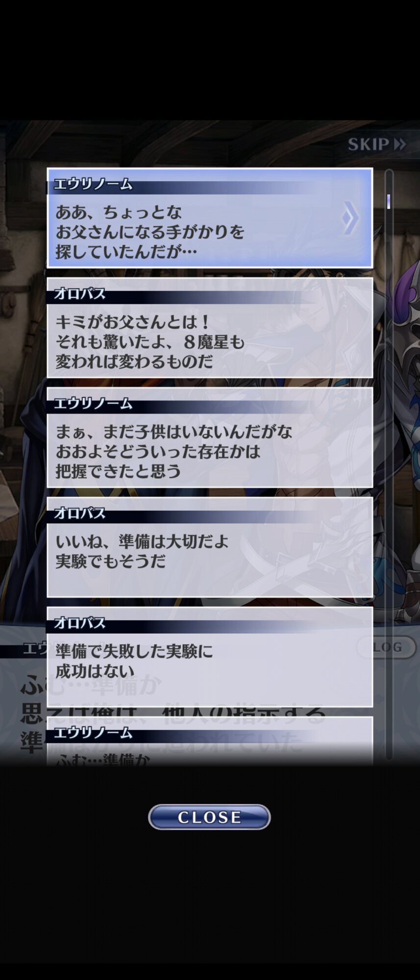Select Orobas line キミがお父さんとは！
Viewport: 420px width, 980px height.
tap(210, 328)
